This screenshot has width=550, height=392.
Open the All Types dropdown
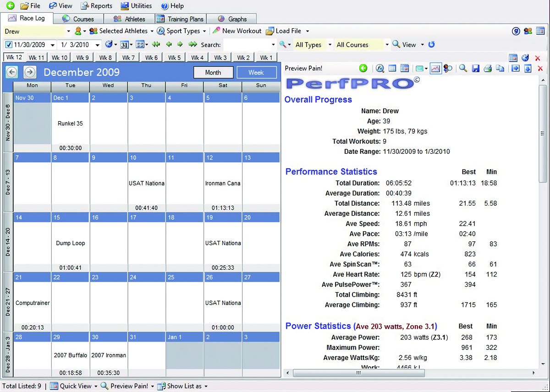coord(313,45)
